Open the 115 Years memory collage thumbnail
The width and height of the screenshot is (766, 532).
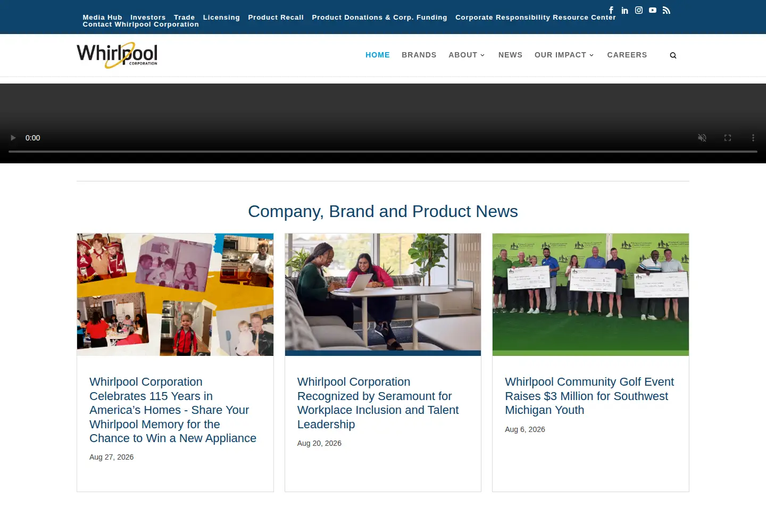point(175,295)
